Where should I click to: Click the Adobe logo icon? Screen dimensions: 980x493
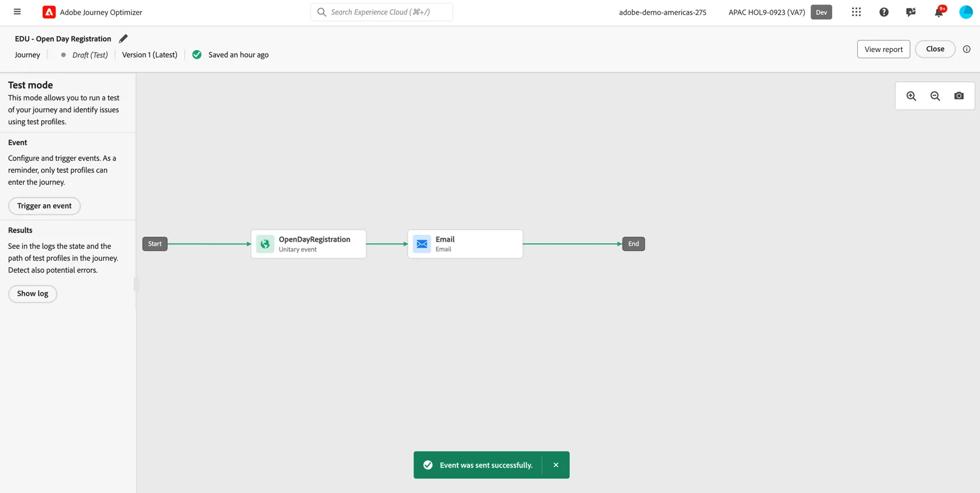click(x=49, y=12)
